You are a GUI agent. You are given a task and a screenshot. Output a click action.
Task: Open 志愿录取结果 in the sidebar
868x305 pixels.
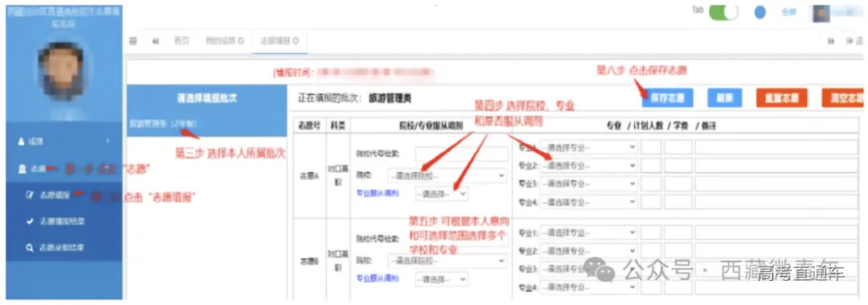[x=61, y=247]
